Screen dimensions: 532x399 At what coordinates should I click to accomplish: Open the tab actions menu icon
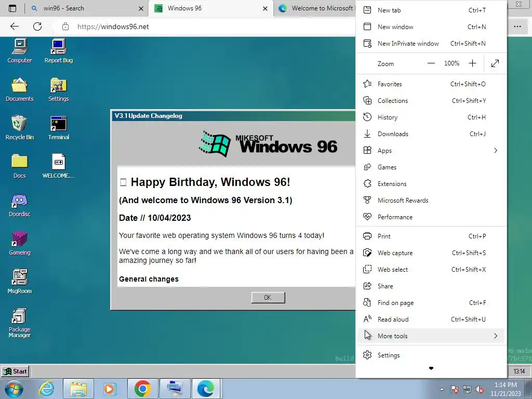[12, 8]
